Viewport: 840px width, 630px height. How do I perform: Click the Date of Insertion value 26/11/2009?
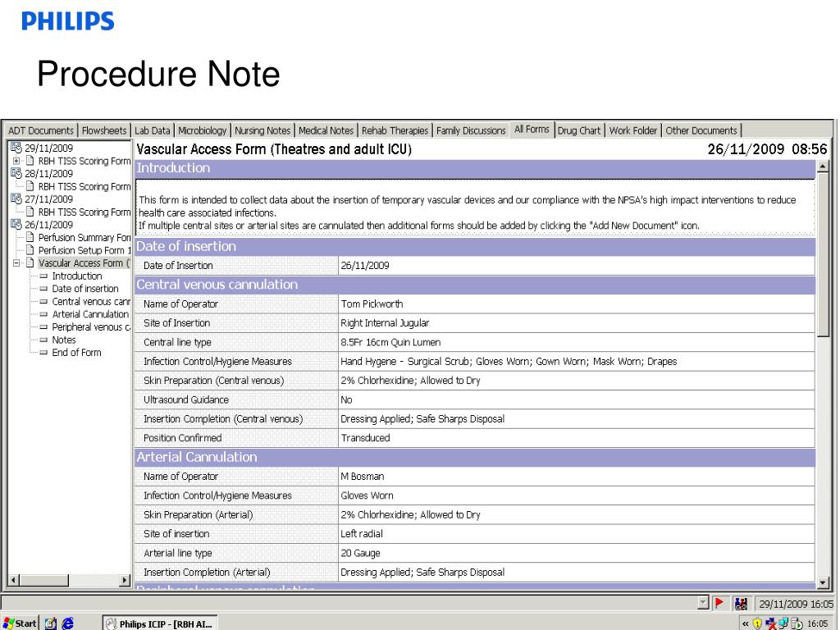(577, 266)
